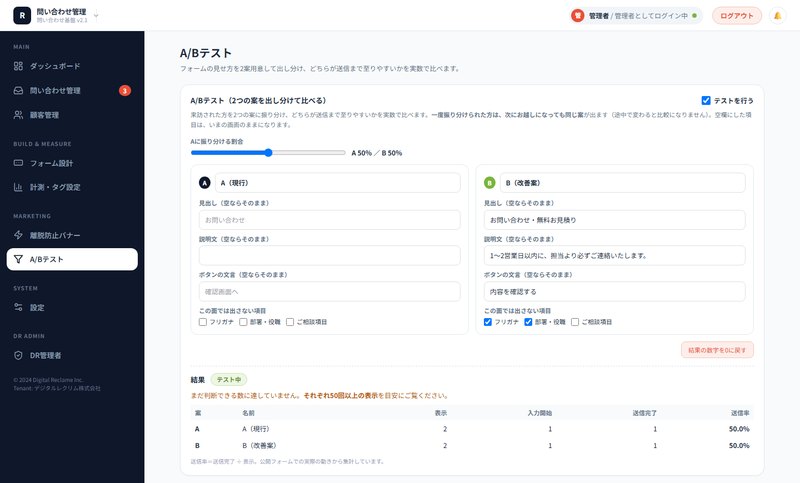
Task: Expand the workspace switcher chevron
Action: 96,16
